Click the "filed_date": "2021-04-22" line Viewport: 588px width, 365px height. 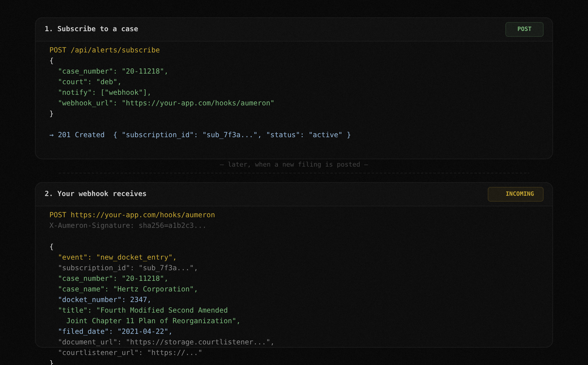115,331
